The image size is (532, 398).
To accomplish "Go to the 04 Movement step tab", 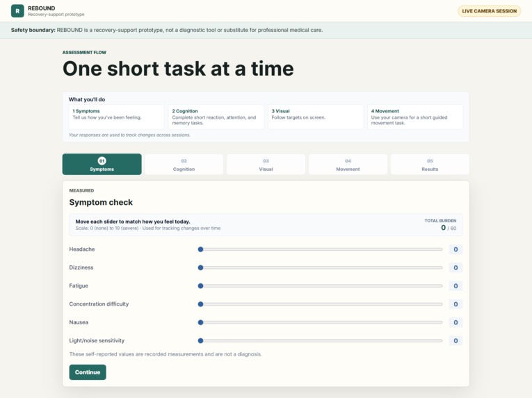I will coord(348,165).
